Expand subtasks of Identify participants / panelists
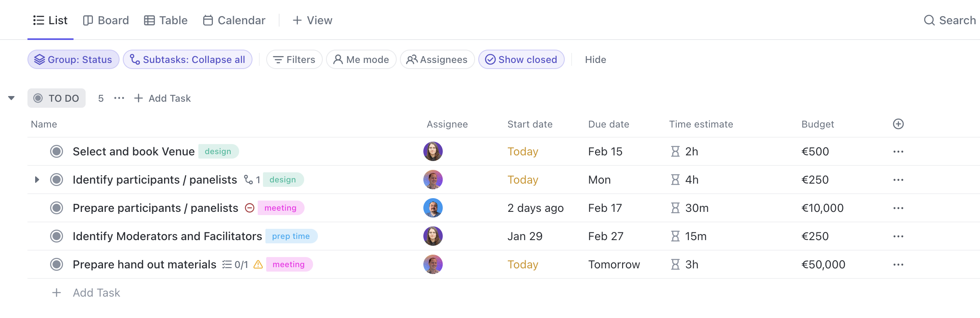Screen dimensions: 980x318 (37, 180)
